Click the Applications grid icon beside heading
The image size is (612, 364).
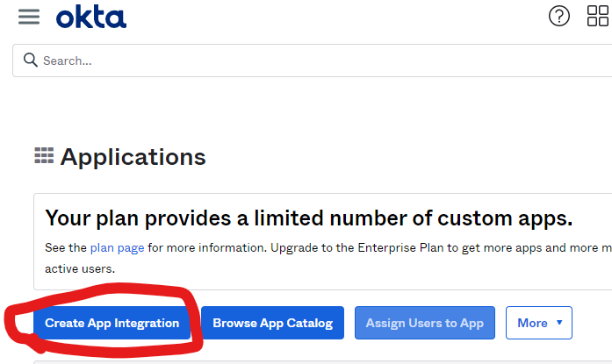click(x=44, y=155)
